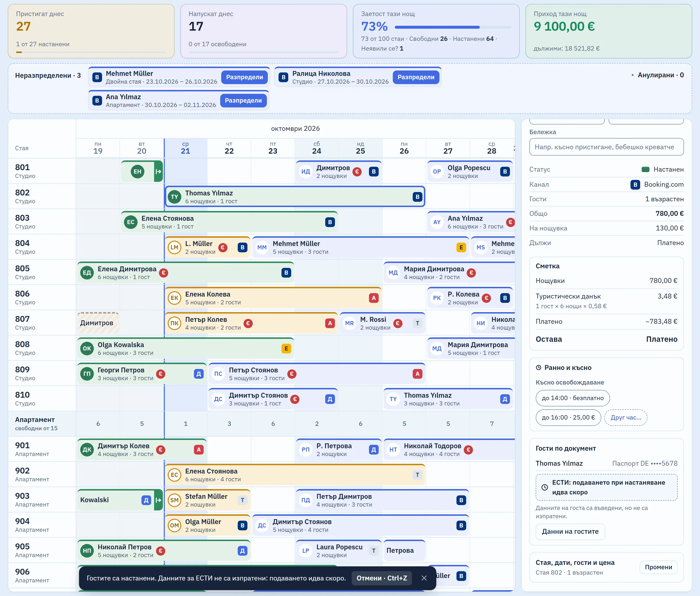The height and width of the screenshot is (596, 700).
Task: Click the Д badge on Георги Петров in room 809
Action: point(199,374)
